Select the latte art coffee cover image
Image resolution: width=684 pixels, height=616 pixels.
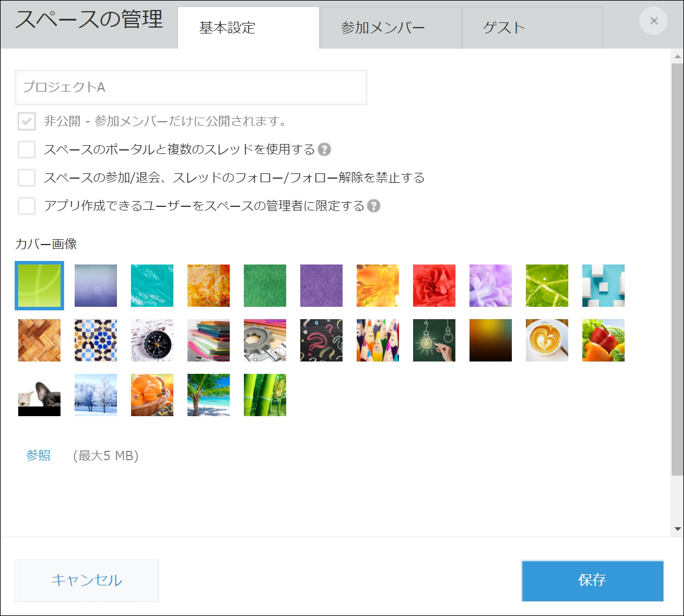click(x=546, y=340)
